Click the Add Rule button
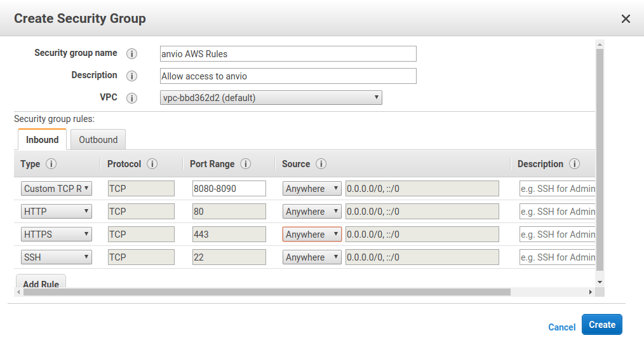Screen dimensions: 644x347 [x=41, y=282]
